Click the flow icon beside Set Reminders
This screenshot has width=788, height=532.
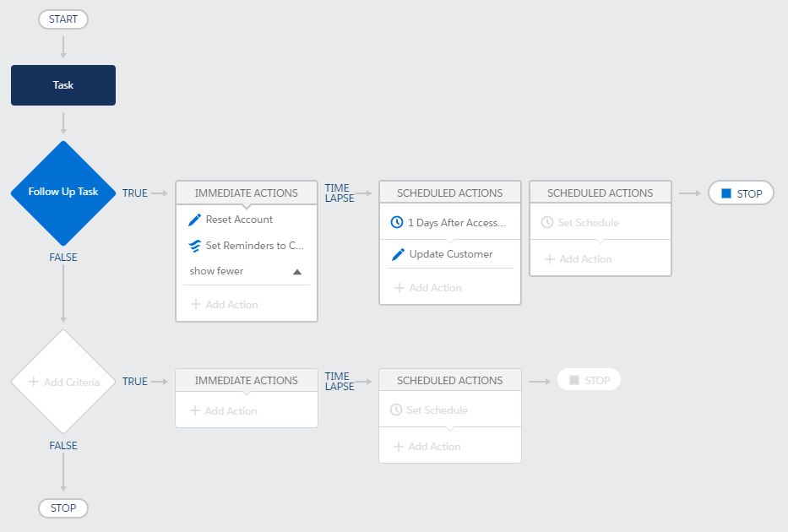click(x=194, y=247)
